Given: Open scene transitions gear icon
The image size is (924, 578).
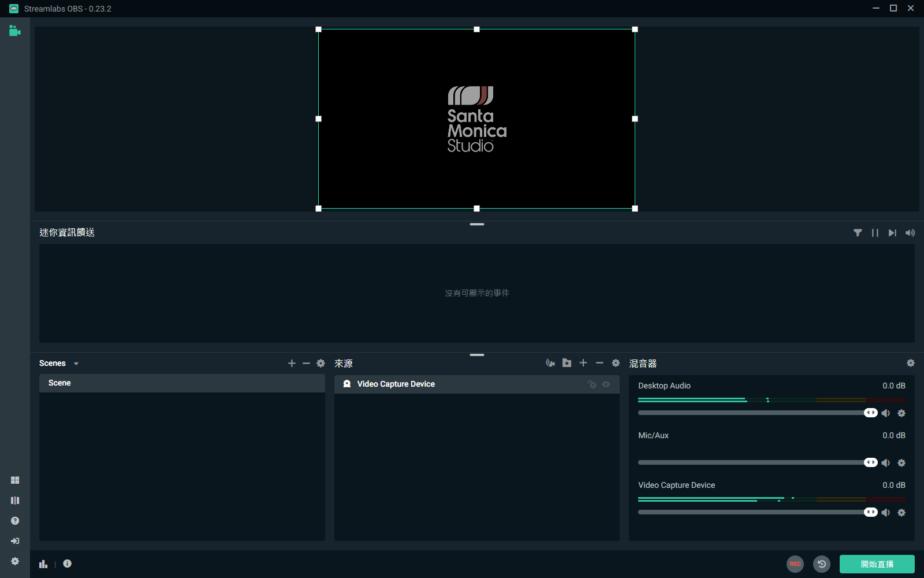Looking at the screenshot, I should click(321, 363).
